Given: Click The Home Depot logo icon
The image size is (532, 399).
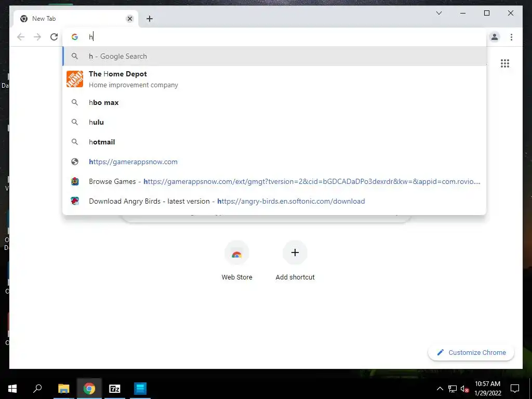Looking at the screenshot, I should click(75, 79).
